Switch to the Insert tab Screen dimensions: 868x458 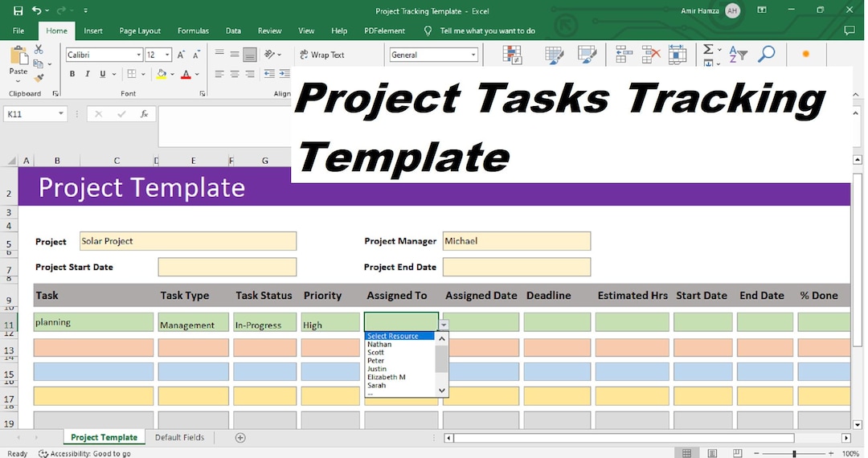[93, 31]
